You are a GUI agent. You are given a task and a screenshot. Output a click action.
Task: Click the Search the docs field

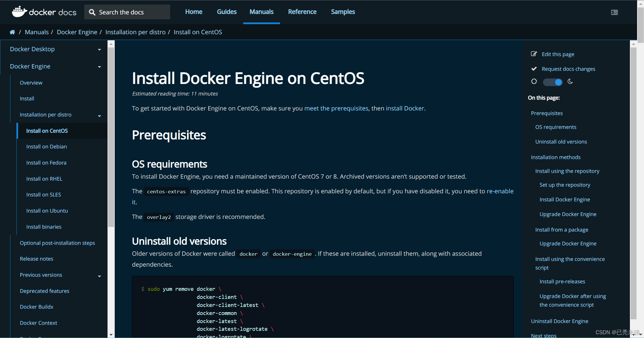coord(127,12)
